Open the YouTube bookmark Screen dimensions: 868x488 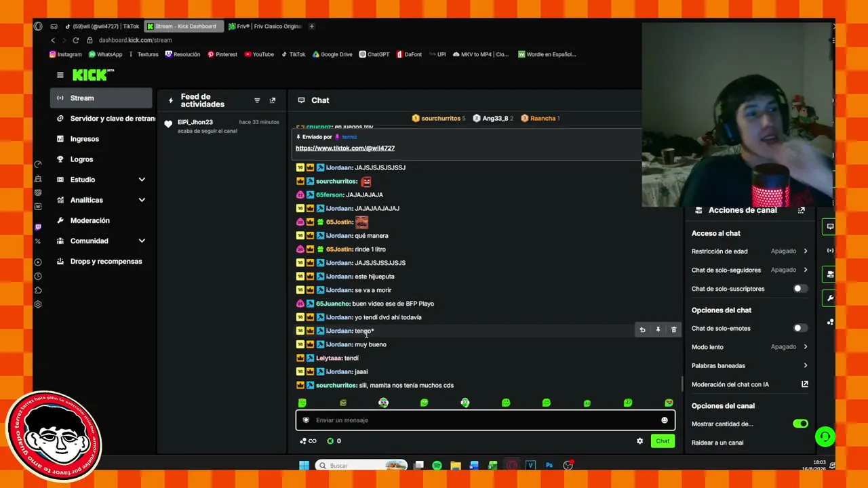pyautogui.click(x=259, y=54)
